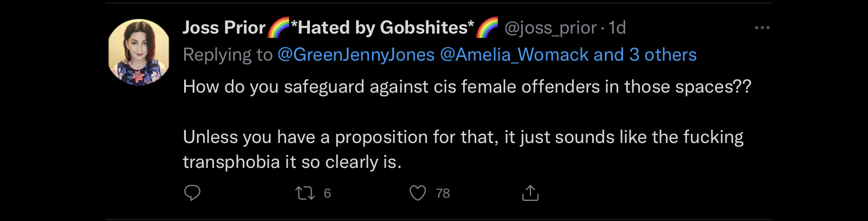Click the 'Replying to' label

click(x=228, y=55)
